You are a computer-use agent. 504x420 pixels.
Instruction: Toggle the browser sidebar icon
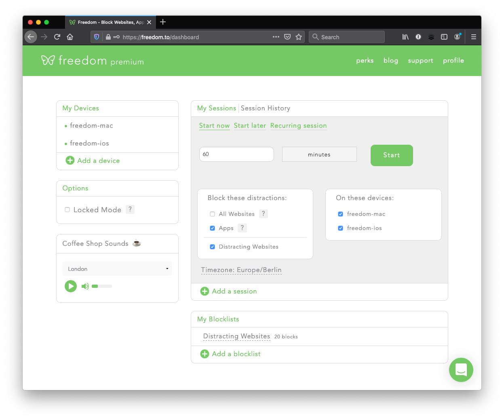[x=444, y=37]
